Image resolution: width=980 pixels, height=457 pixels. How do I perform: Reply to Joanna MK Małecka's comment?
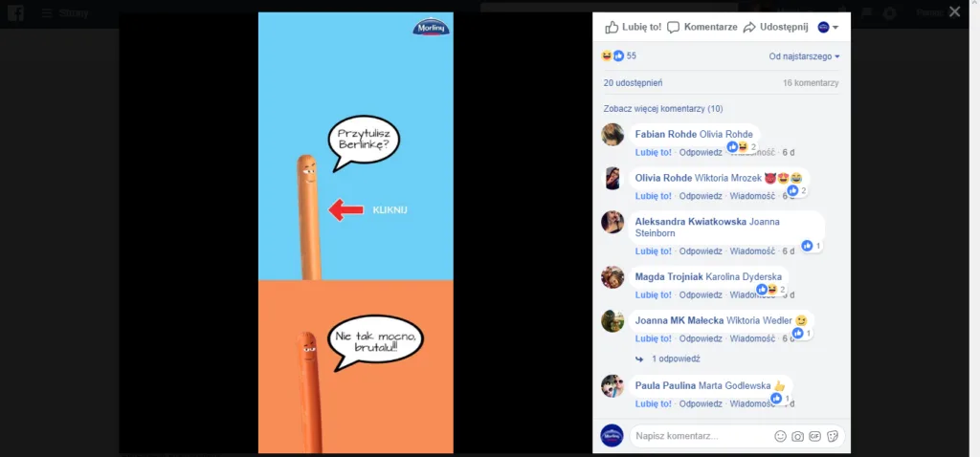pyautogui.click(x=701, y=339)
